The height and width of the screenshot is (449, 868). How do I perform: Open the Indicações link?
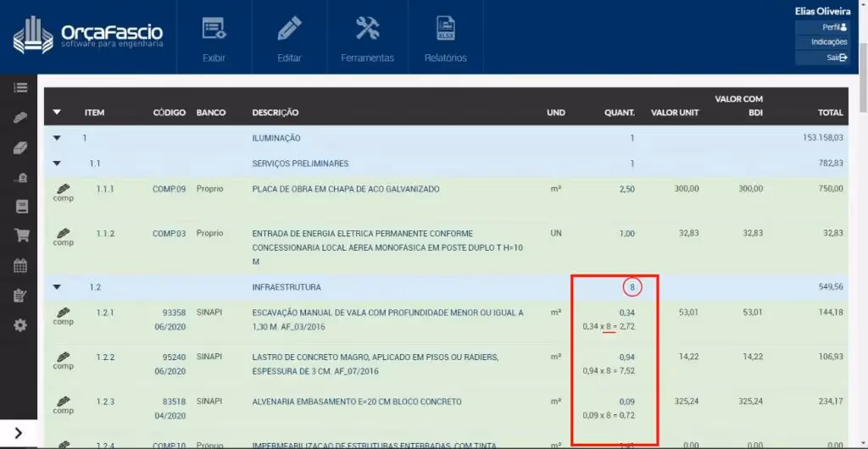(x=822, y=42)
